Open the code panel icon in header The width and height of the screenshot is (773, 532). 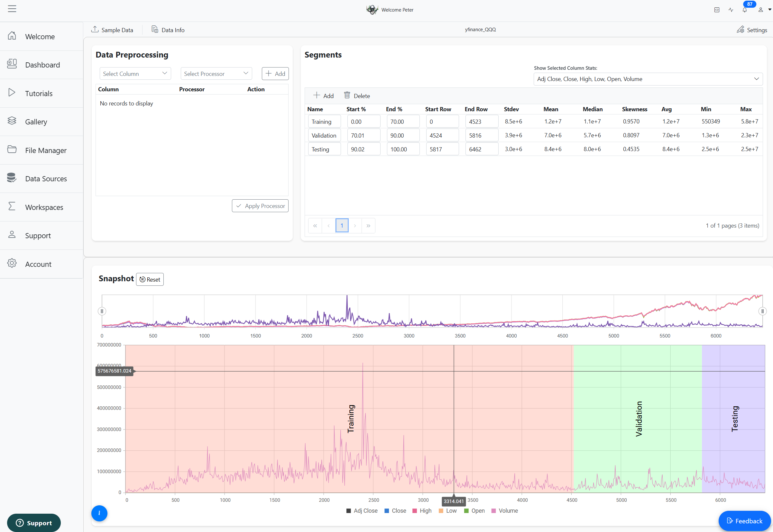coord(717,10)
